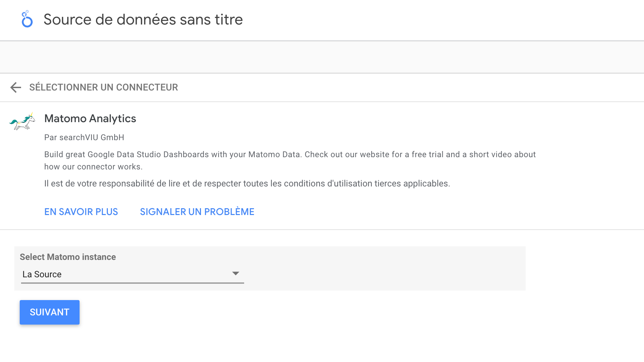Click the Select Matomo instance label
The image size is (644, 362).
click(x=68, y=257)
